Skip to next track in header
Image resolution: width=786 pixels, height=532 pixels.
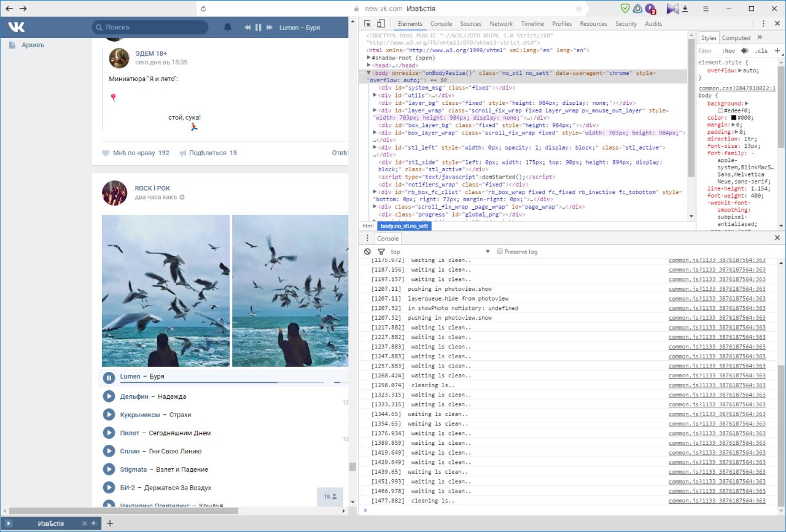[x=269, y=28]
